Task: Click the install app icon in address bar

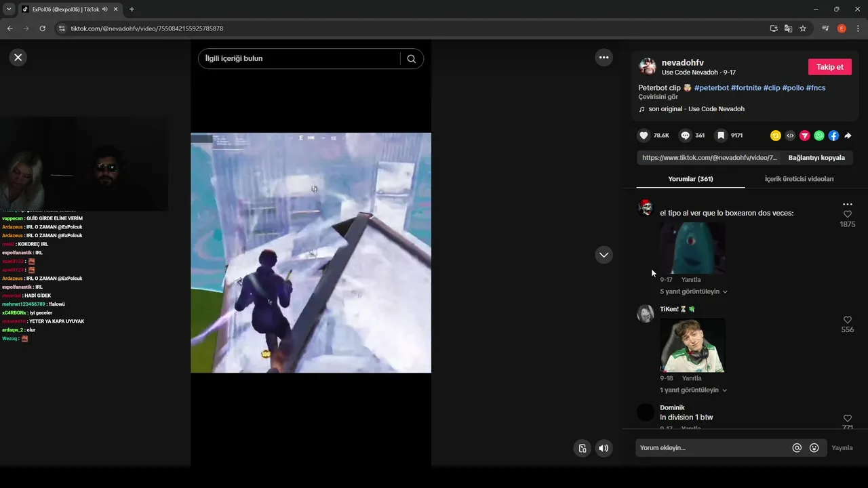Action: pos(773,28)
